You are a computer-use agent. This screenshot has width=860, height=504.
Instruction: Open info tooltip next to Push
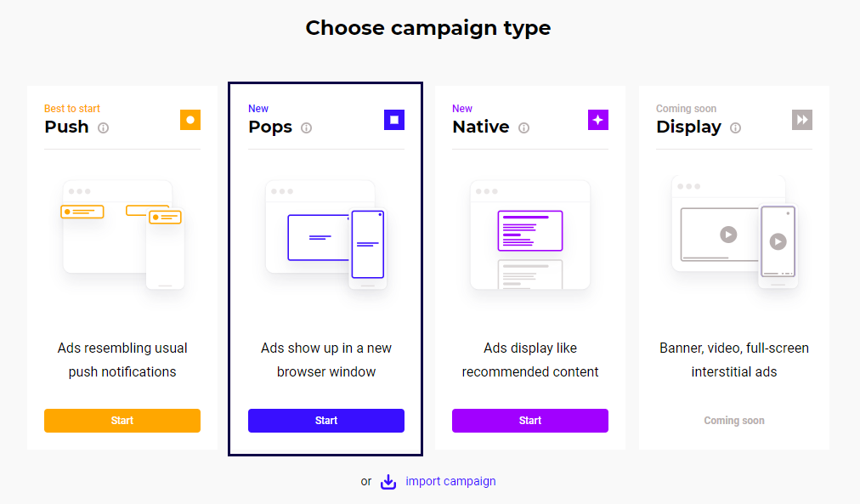point(104,128)
